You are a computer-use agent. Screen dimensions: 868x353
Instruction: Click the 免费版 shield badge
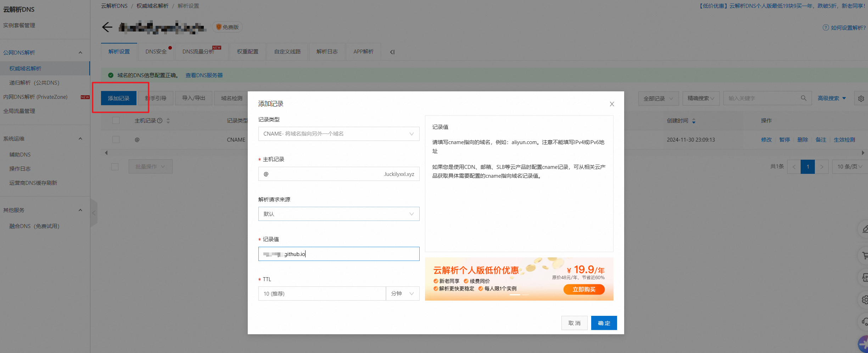click(227, 27)
